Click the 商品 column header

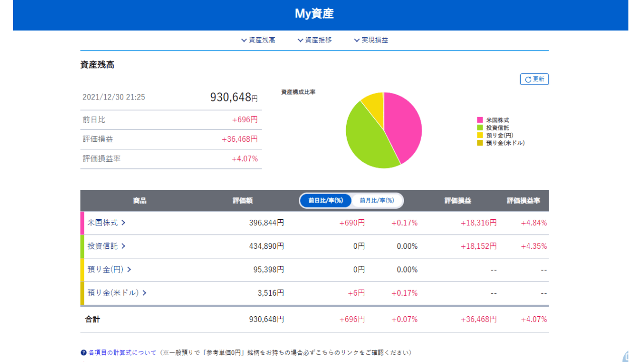(140, 201)
